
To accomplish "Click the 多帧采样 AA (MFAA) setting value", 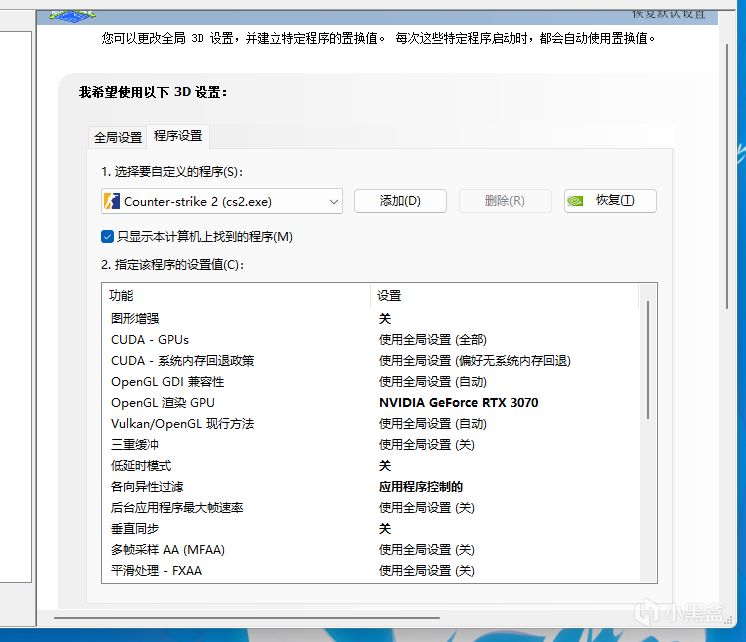I will [x=427, y=550].
